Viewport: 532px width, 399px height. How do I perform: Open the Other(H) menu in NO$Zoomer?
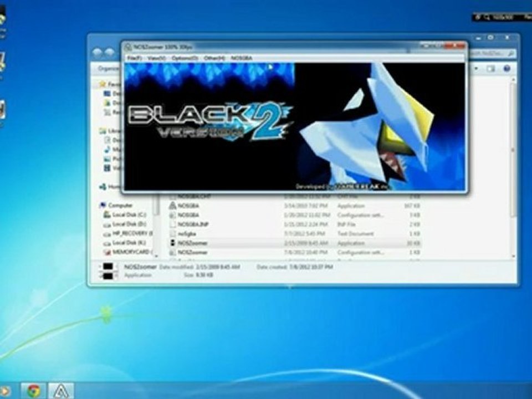[x=214, y=58]
